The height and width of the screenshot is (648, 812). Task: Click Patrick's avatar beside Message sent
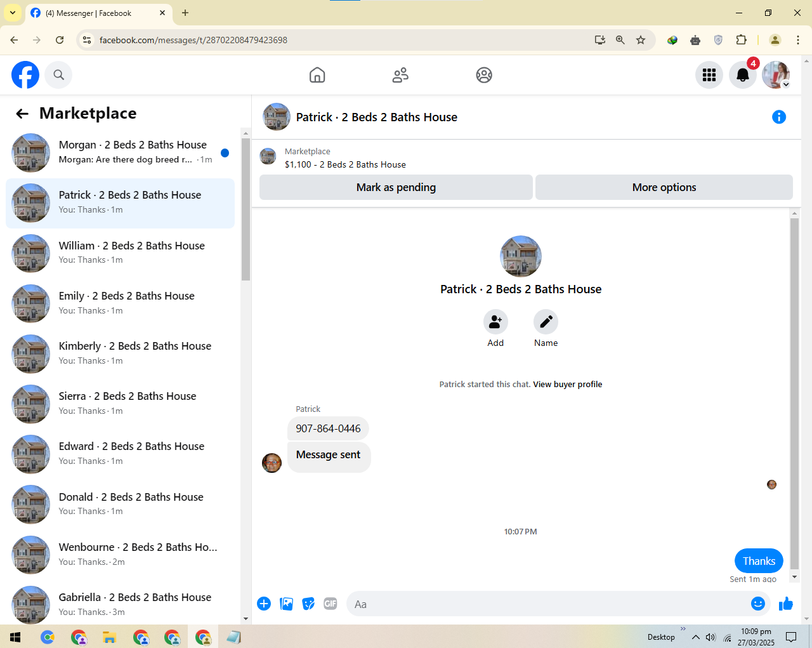tap(272, 463)
